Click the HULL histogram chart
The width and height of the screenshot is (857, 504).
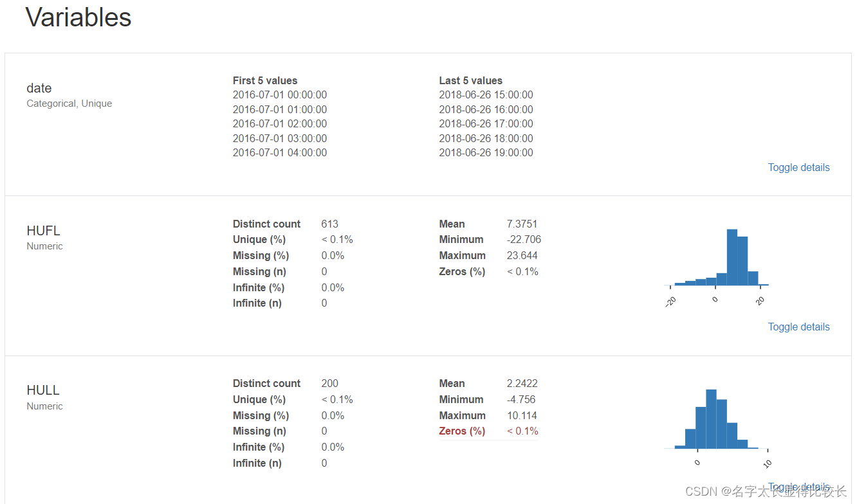(x=717, y=421)
